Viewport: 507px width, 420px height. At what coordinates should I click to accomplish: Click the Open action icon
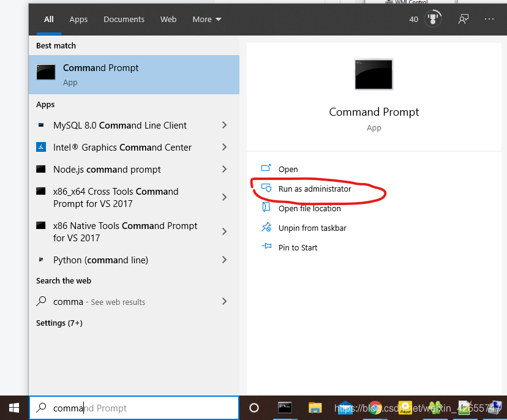coord(266,168)
